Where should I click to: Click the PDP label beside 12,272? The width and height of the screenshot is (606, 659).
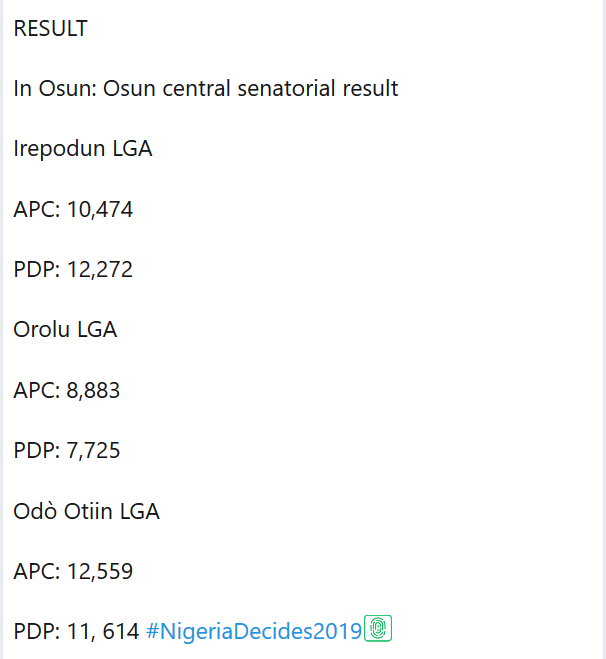pyautogui.click(x=34, y=270)
